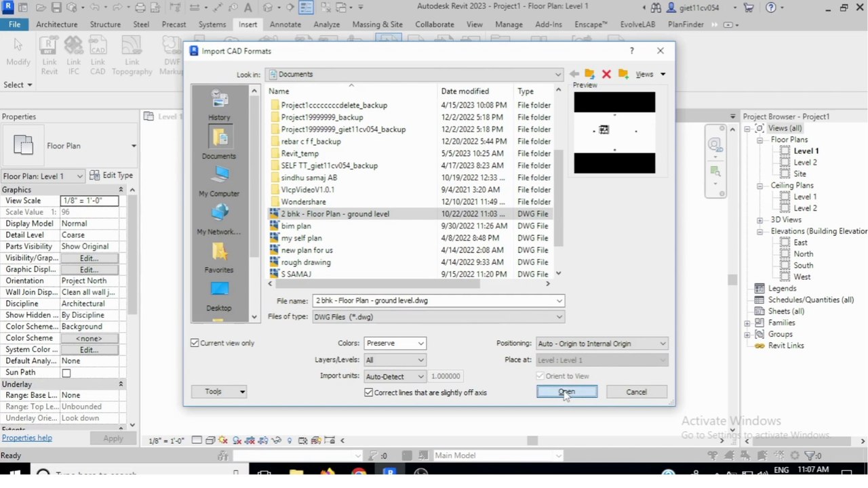This screenshot has width=868, height=488.
Task: Click Undo arrow in Quick Access toolbar
Action: click(94, 7)
